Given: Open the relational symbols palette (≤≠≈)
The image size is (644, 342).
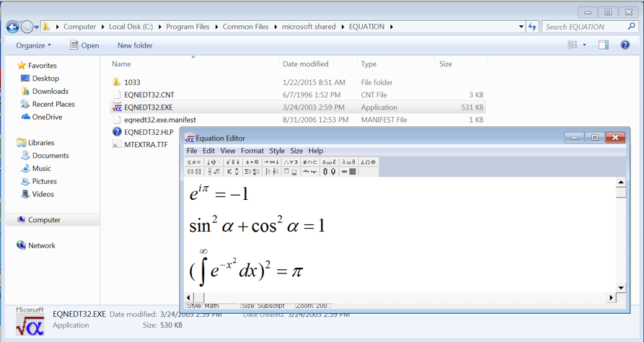Looking at the screenshot, I should coord(194,162).
